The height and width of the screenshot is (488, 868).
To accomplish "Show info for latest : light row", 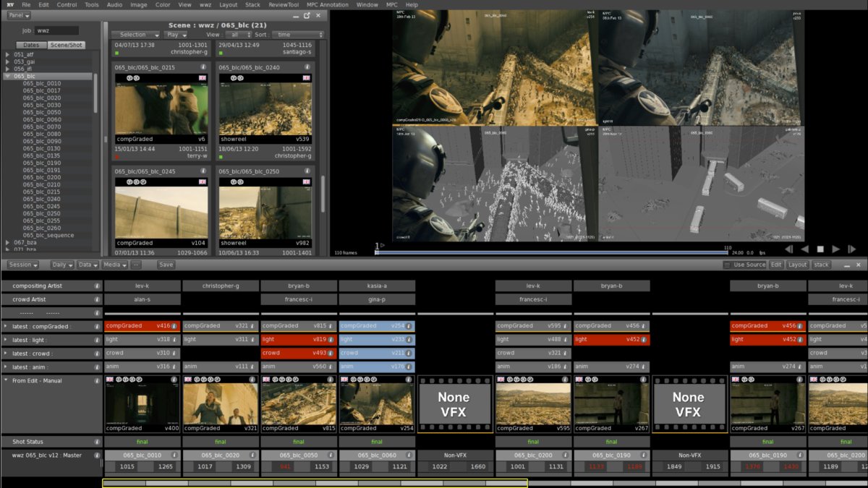I will [97, 339].
